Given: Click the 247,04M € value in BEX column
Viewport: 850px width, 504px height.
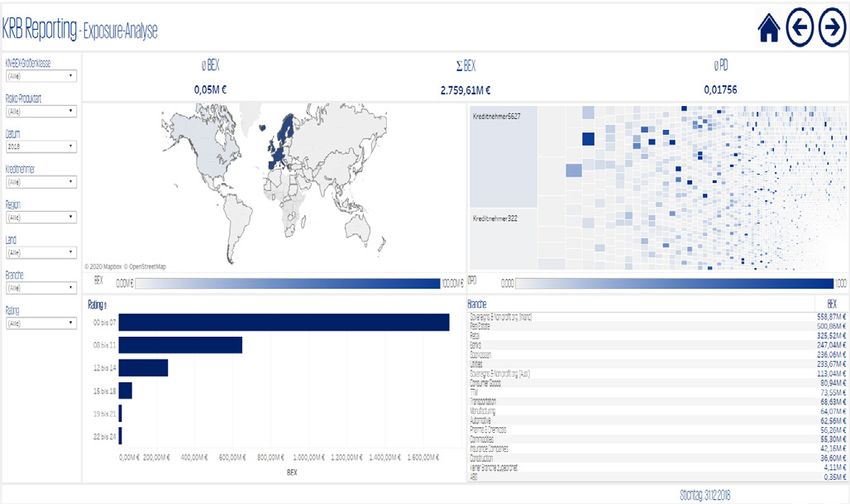Looking at the screenshot, I should [832, 345].
